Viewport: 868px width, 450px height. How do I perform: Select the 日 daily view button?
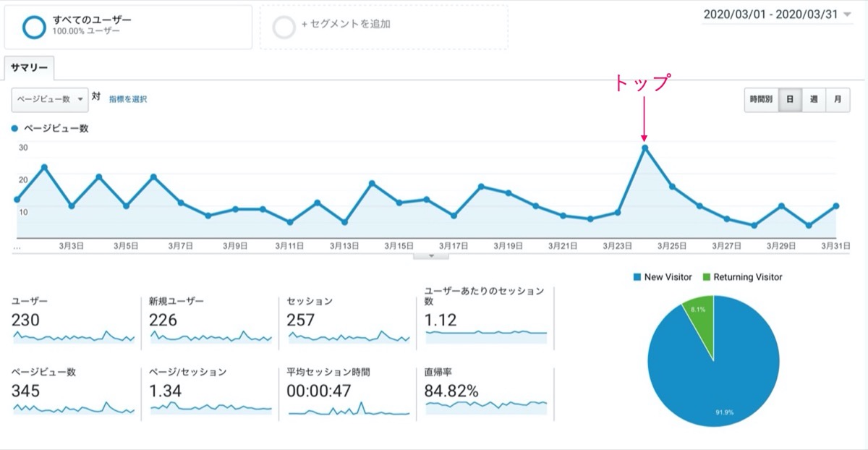coord(790,100)
